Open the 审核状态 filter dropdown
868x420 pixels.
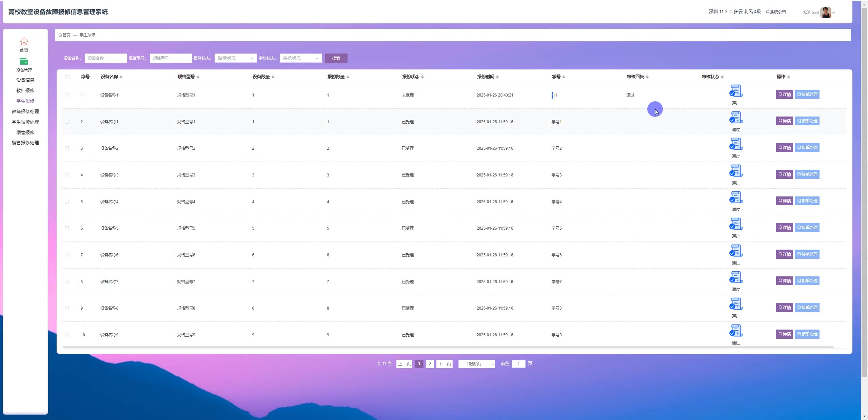click(x=300, y=58)
